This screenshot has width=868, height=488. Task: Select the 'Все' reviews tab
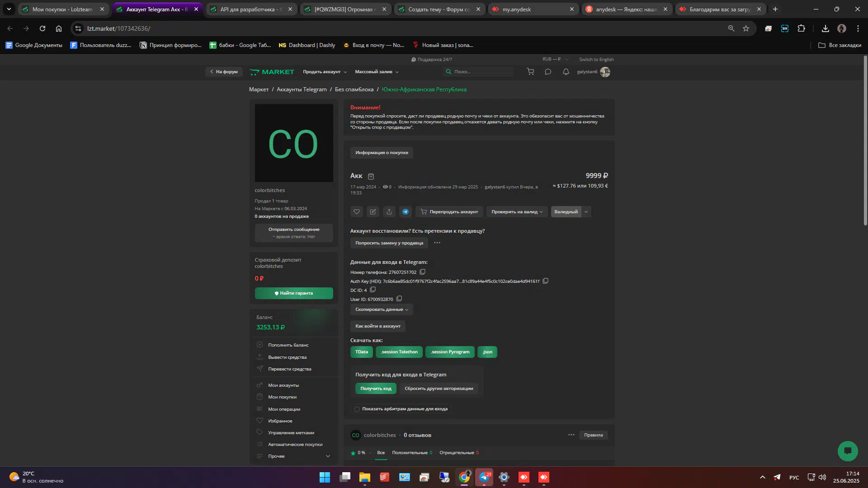pos(381,452)
